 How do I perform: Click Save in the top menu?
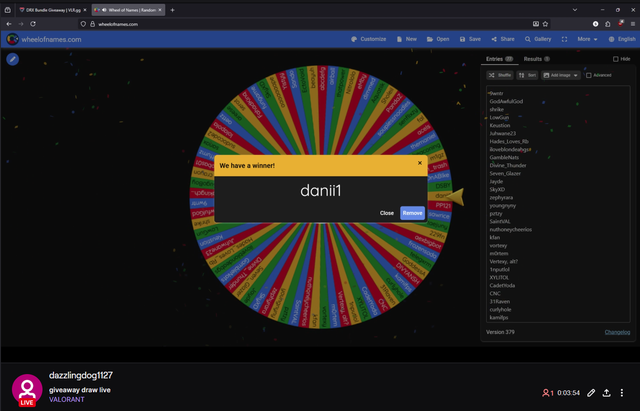tap(470, 39)
